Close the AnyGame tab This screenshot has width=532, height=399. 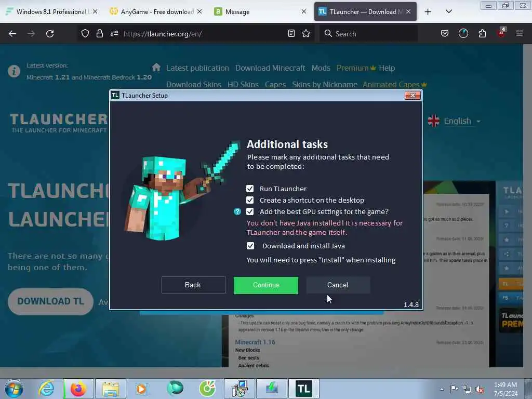coord(199,12)
